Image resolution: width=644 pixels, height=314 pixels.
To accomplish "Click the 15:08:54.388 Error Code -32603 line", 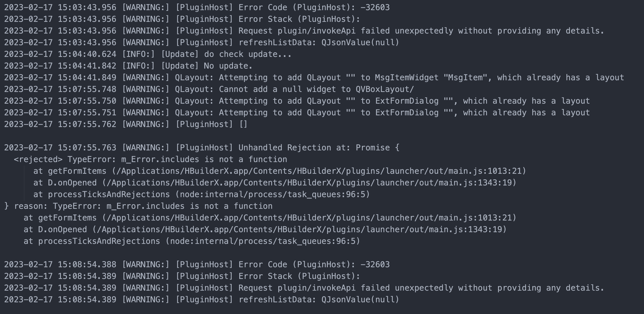I will (197, 264).
